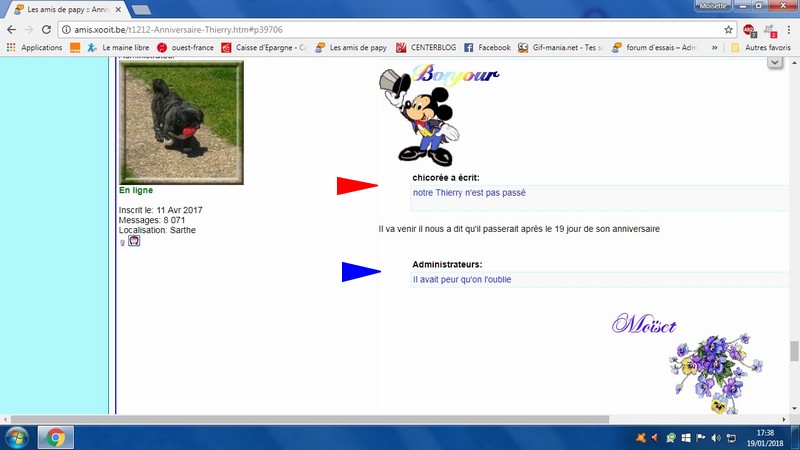Open Le maine libre bookmark
The width and height of the screenshot is (800, 450).
tap(118, 47)
